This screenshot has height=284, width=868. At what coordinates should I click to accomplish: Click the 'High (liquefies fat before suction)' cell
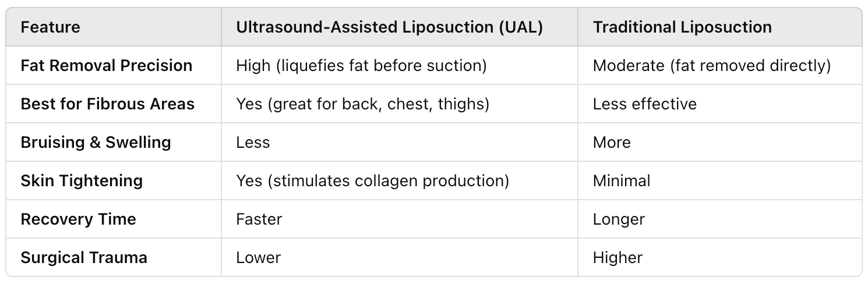361,65
